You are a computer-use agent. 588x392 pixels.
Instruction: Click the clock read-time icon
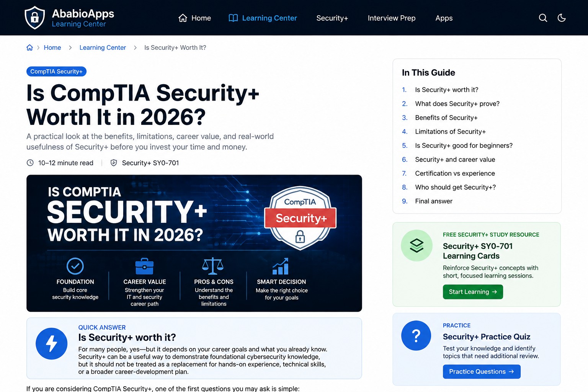pyautogui.click(x=30, y=163)
